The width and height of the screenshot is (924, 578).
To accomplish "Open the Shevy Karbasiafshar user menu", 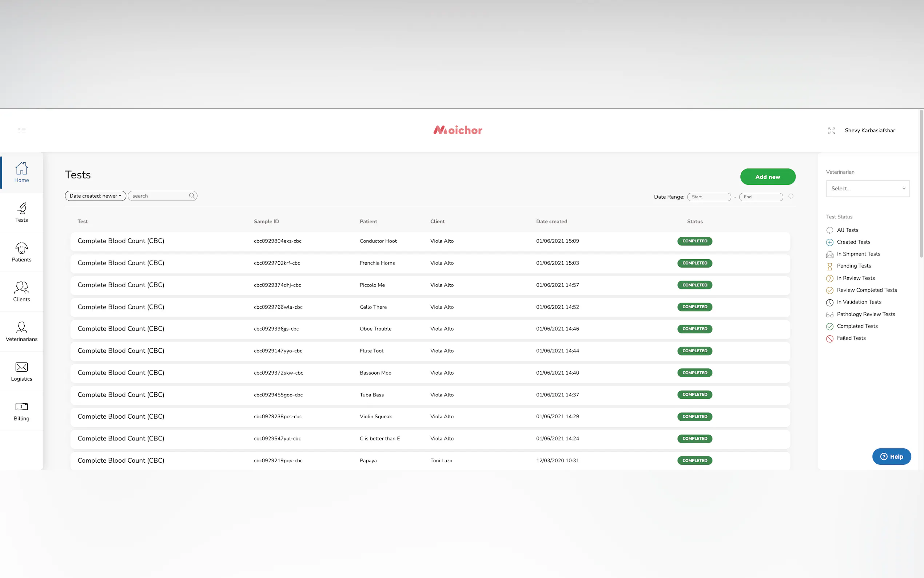I will [869, 130].
